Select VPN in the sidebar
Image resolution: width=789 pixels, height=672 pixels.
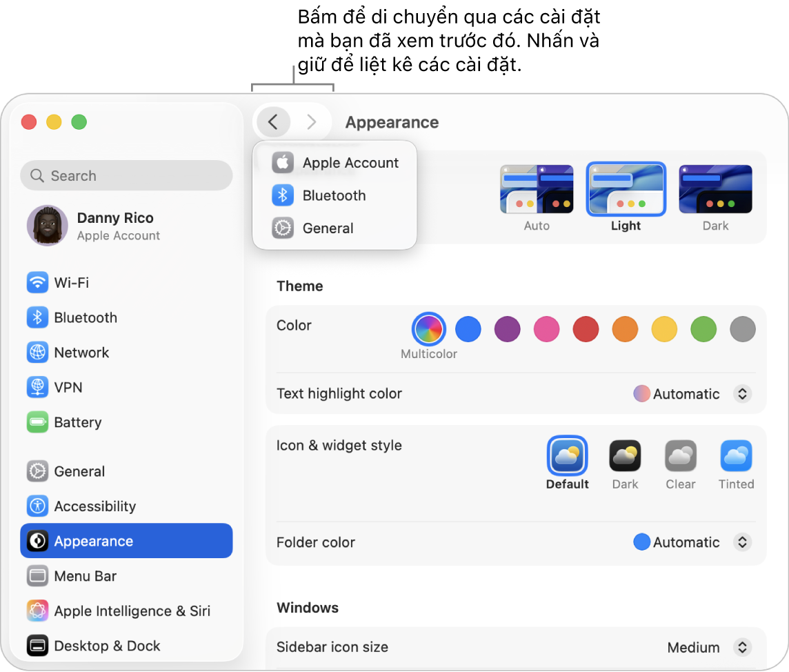coord(68,388)
